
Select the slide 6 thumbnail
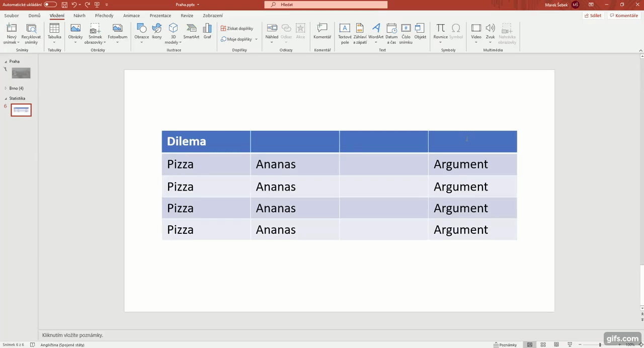tap(21, 110)
